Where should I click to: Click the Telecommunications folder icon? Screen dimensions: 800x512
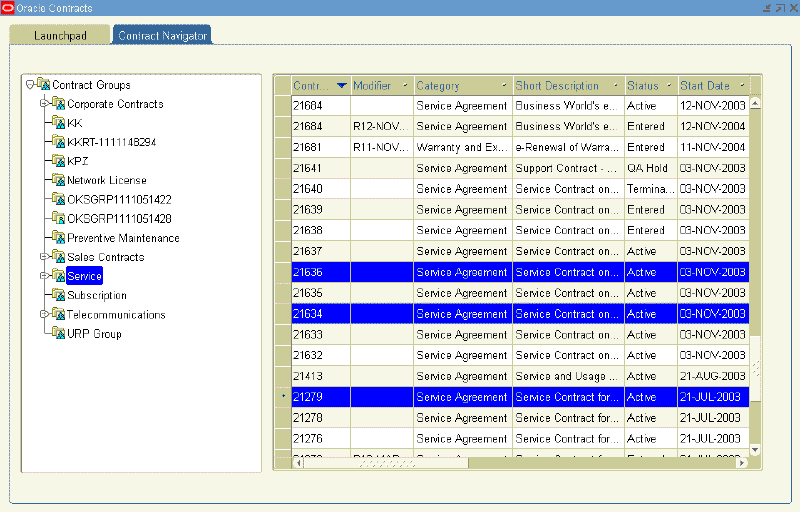click(x=58, y=314)
